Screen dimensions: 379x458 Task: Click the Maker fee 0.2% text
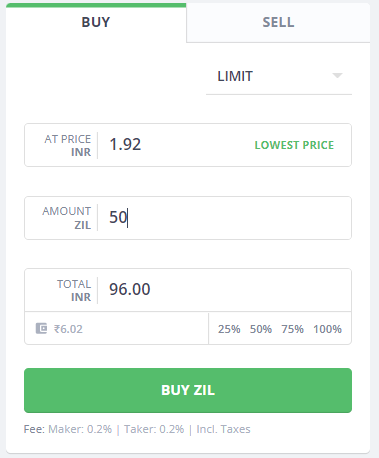point(80,429)
